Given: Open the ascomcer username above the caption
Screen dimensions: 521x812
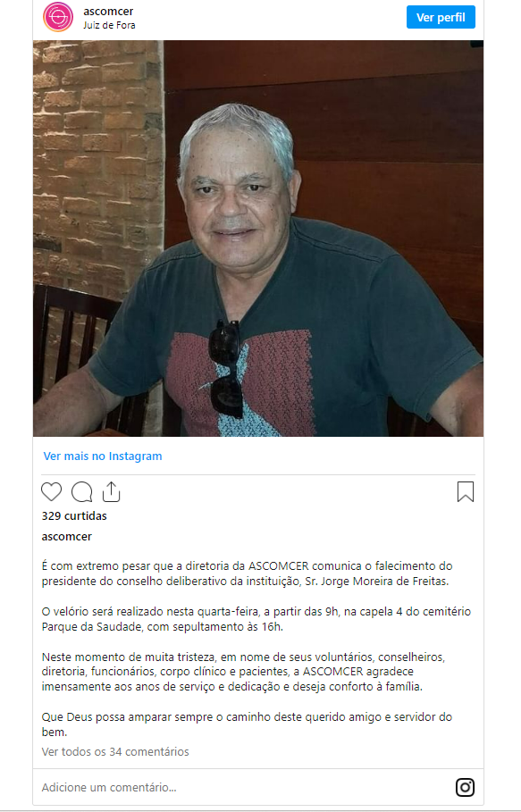Looking at the screenshot, I should click(x=67, y=537).
